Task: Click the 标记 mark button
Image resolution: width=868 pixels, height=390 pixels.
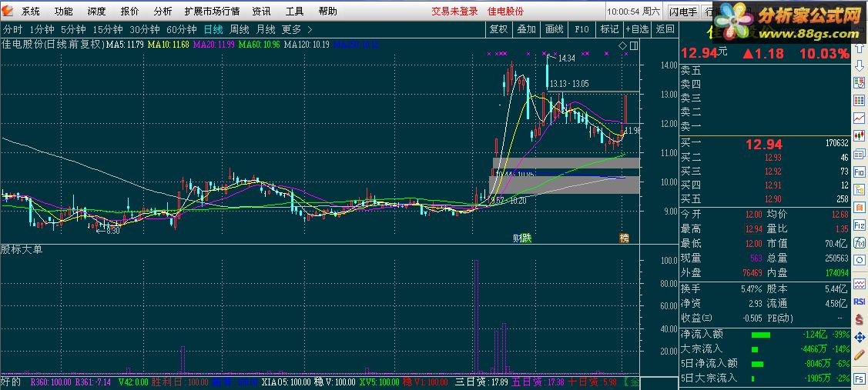Action: [x=609, y=29]
